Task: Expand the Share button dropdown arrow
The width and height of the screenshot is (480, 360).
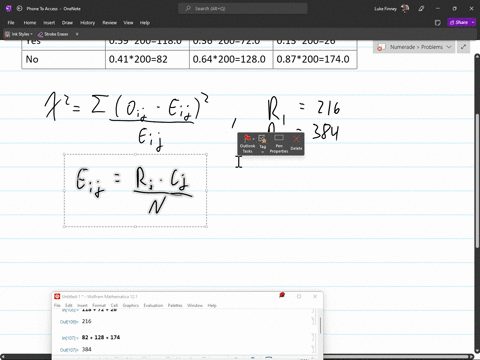Action: pos(473,22)
